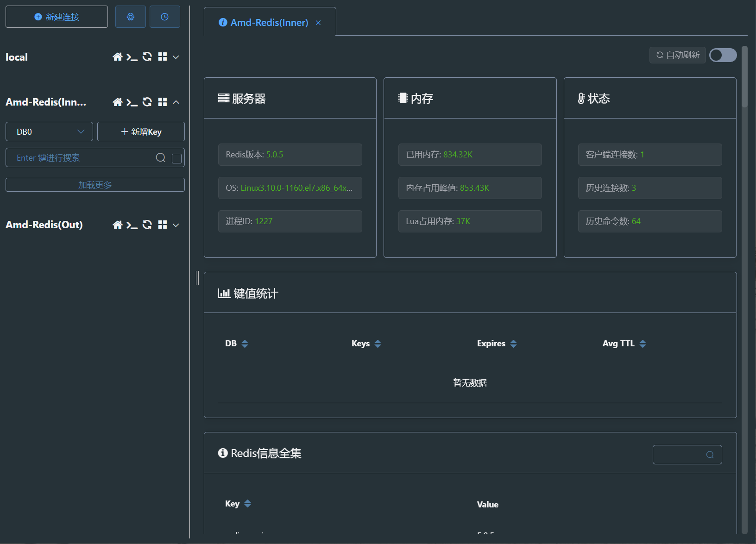Select the Amd-Redis(Out) connection name
756x544 pixels.
coord(44,225)
